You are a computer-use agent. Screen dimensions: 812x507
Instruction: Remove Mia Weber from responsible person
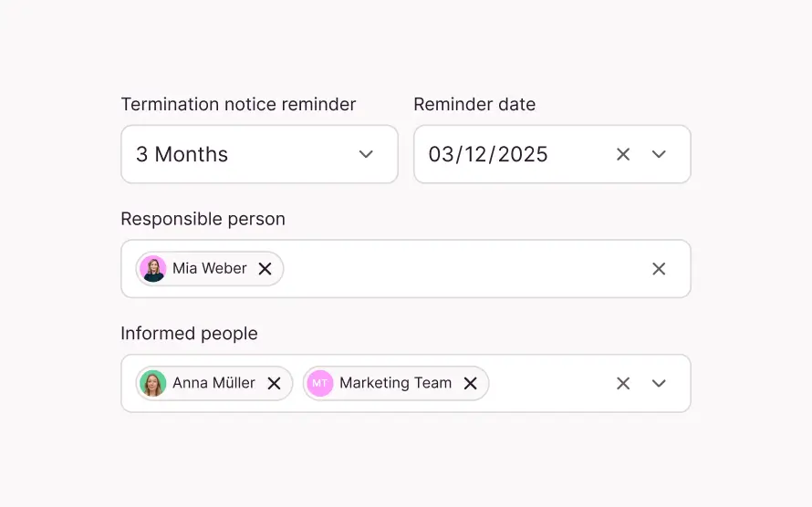click(x=265, y=269)
